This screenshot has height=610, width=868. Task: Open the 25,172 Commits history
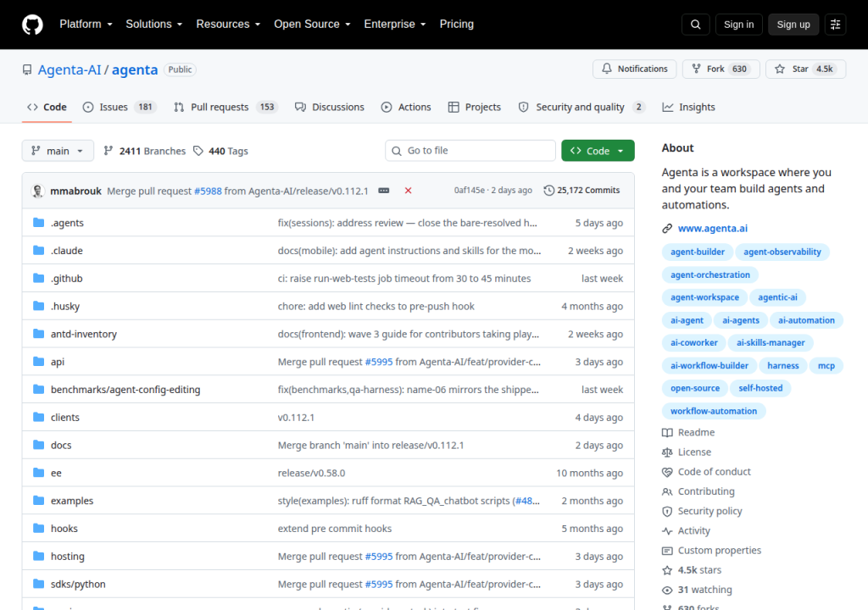point(581,191)
